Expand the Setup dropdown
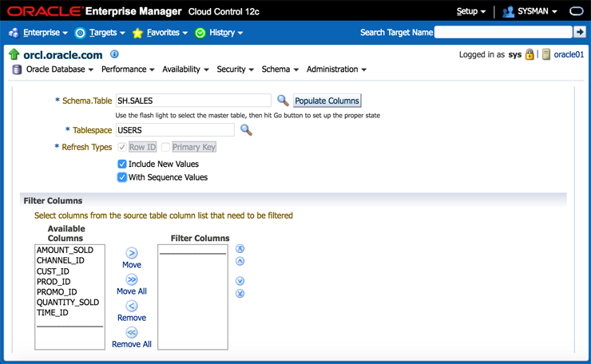The width and height of the screenshot is (591, 364). click(471, 12)
